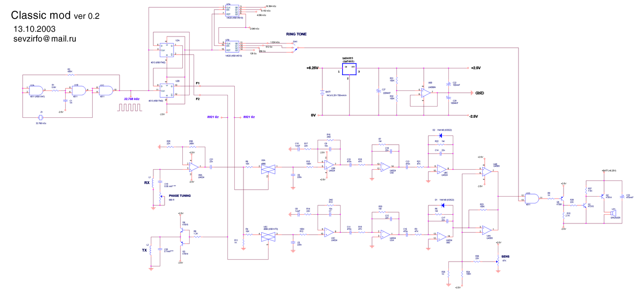Image resolution: width=644 pixels, height=299 pixels.
Task: Select the D2 1N4148 diode
Action: click(x=441, y=136)
